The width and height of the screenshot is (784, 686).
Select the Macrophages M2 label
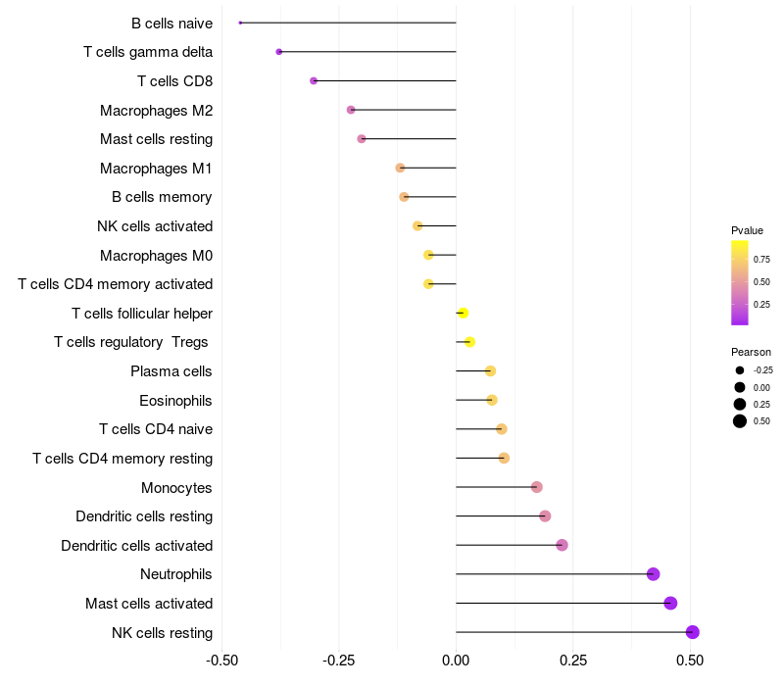tap(156, 110)
